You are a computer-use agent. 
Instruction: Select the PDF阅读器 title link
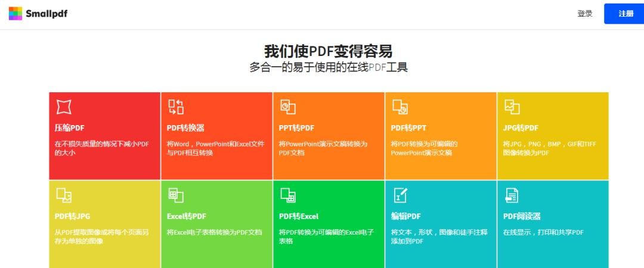[522, 216]
